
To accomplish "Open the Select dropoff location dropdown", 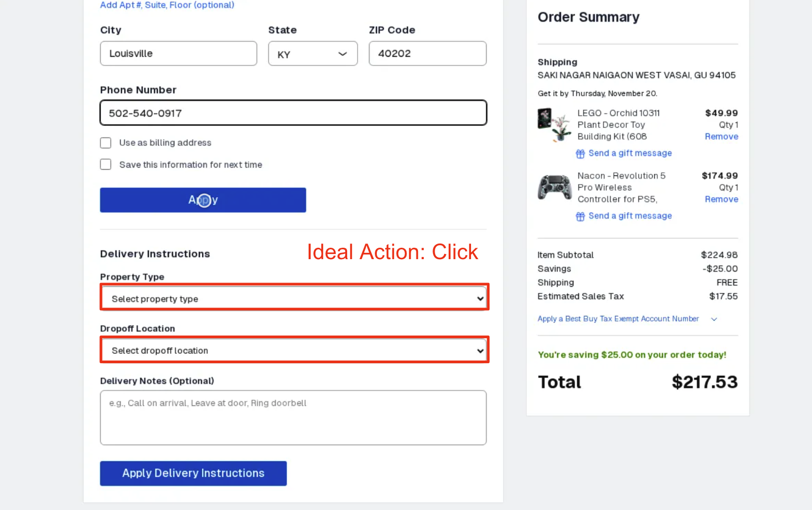I will 294,350.
